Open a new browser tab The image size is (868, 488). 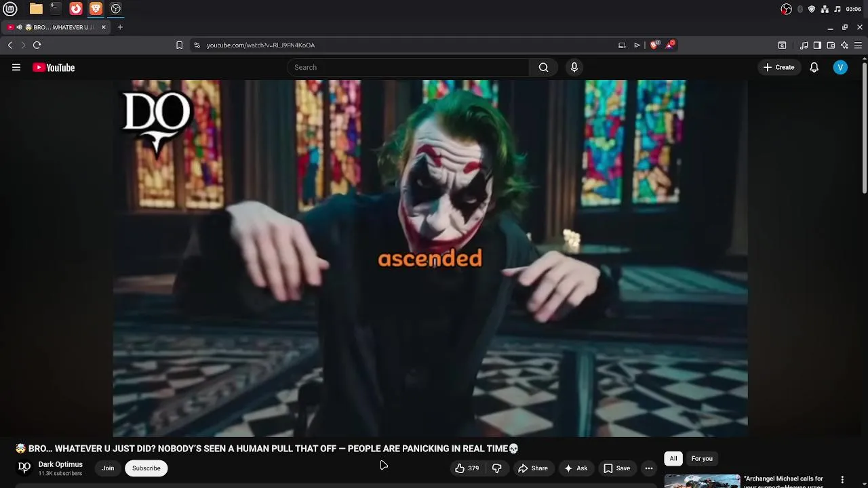[x=120, y=27]
